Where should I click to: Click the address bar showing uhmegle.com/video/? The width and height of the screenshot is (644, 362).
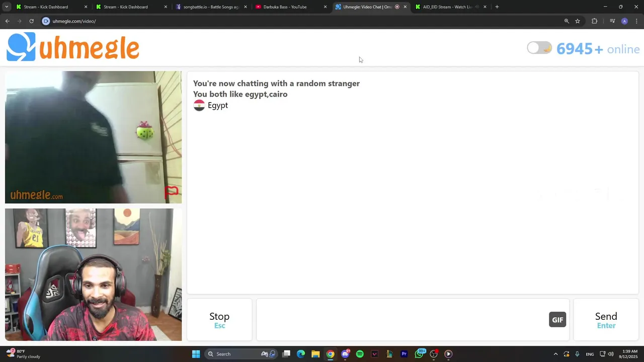302,21
